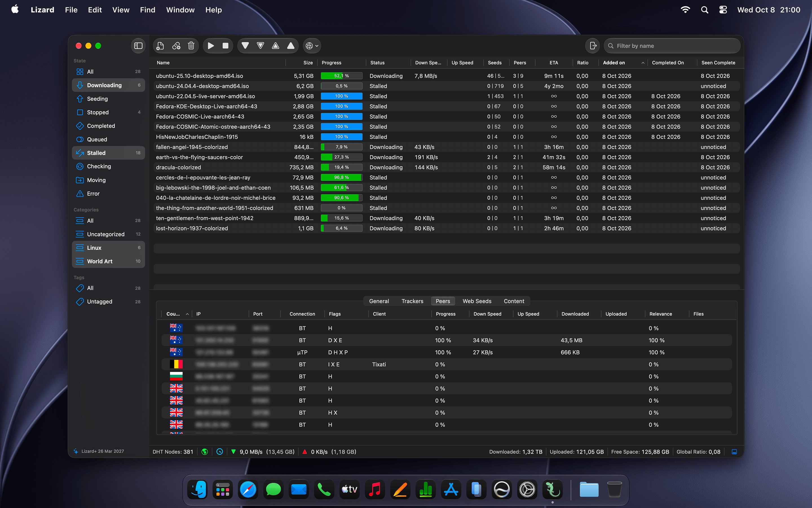Sort peers by Country column header

(x=177, y=314)
